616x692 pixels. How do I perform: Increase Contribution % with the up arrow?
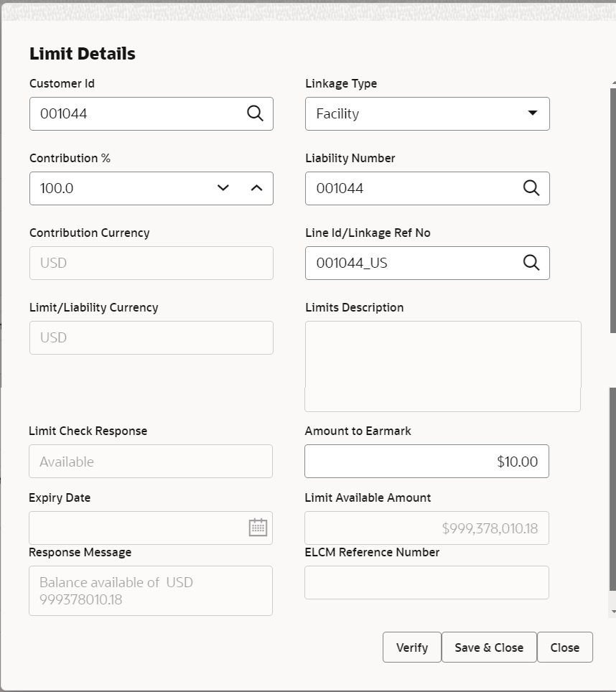click(x=256, y=188)
